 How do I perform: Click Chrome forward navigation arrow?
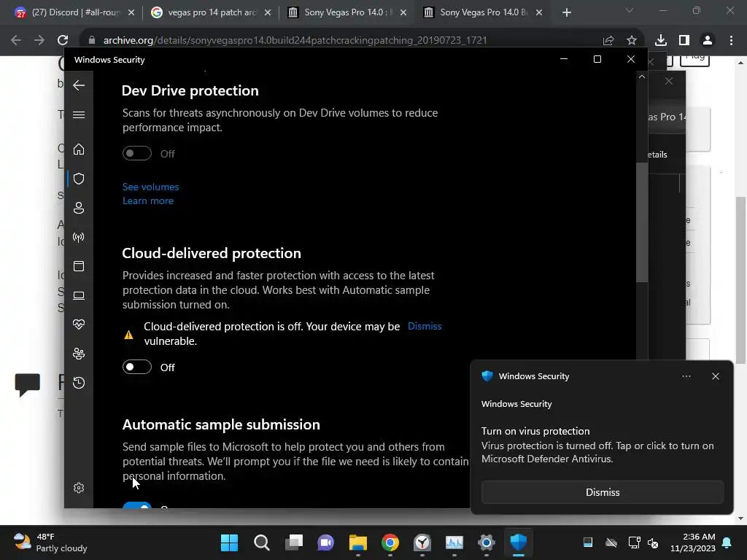[x=39, y=41]
